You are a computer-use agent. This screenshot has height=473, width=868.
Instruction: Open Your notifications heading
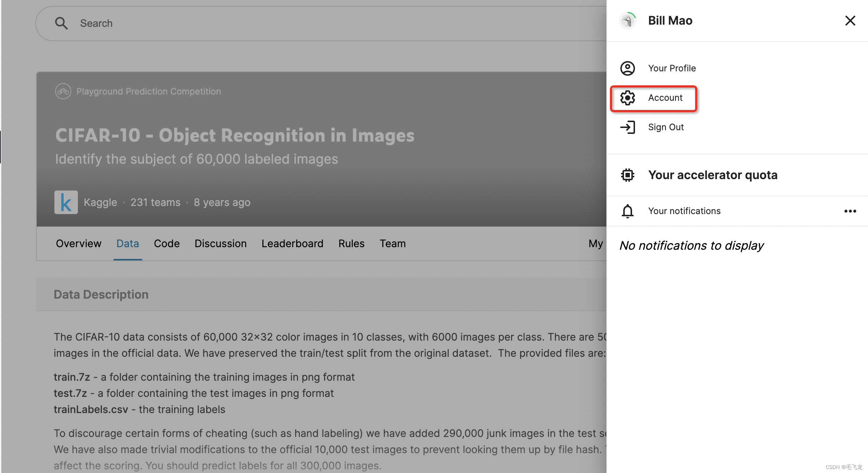point(684,211)
